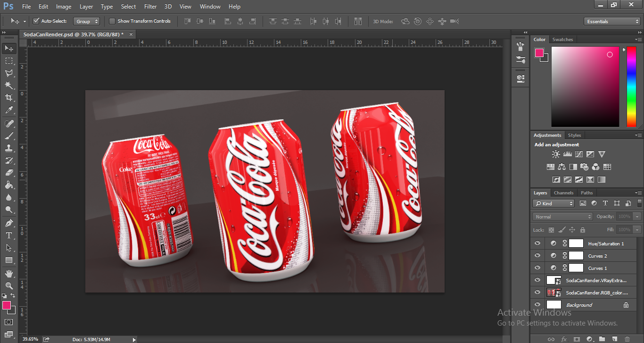
Task: Select the Horizontal Type tool
Action: tap(9, 235)
